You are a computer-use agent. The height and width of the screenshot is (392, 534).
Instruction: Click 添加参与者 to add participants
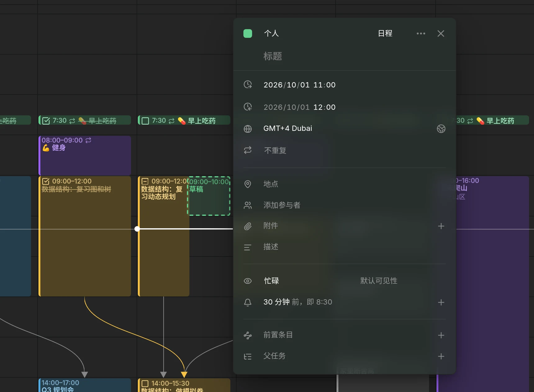pos(282,205)
